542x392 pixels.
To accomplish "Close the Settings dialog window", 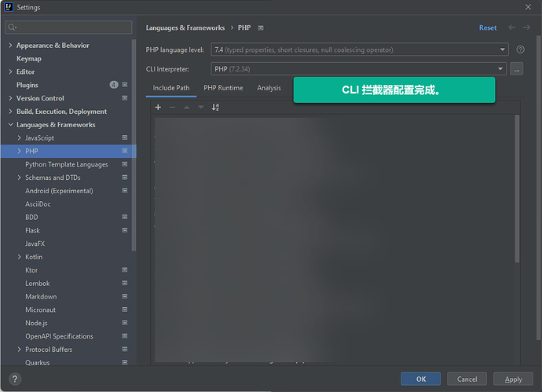I will [x=528, y=7].
